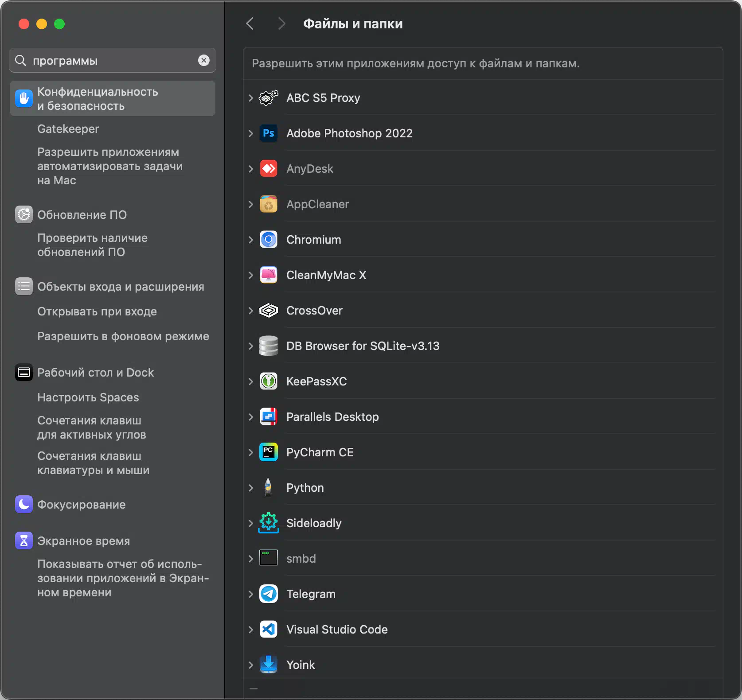Expand the Sideloadly row chevron
Image resolution: width=742 pixels, height=700 pixels.
coord(251,523)
